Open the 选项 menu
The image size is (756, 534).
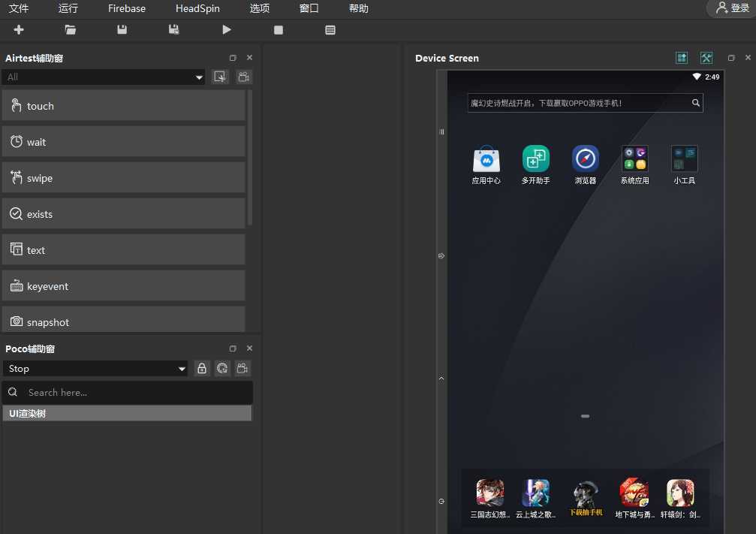click(260, 8)
